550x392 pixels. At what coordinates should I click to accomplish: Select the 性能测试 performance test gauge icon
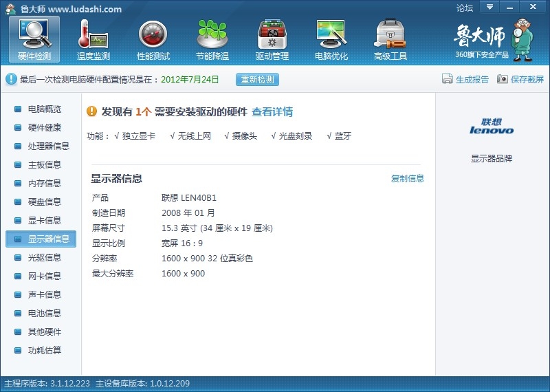[153, 39]
